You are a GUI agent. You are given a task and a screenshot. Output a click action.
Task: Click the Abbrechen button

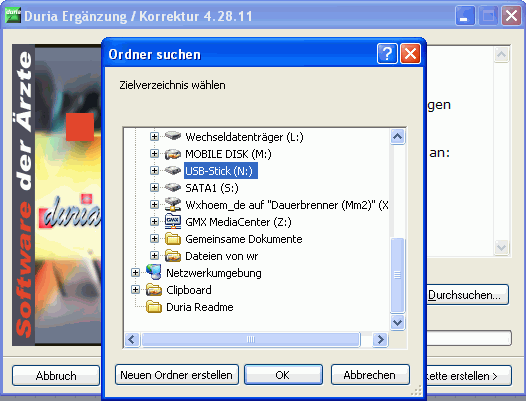(370, 375)
